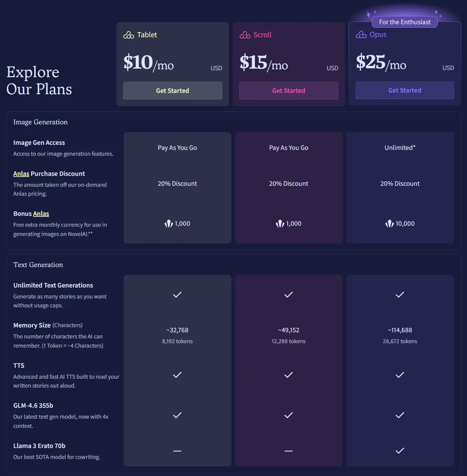Expand the Image Generation section
This screenshot has width=467, height=476.
(40, 122)
